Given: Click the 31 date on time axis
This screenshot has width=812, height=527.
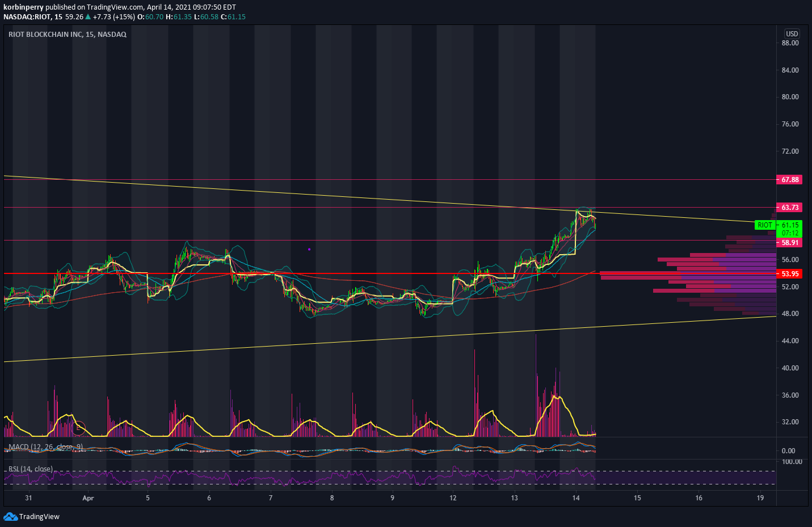Looking at the screenshot, I should pyautogui.click(x=28, y=498).
